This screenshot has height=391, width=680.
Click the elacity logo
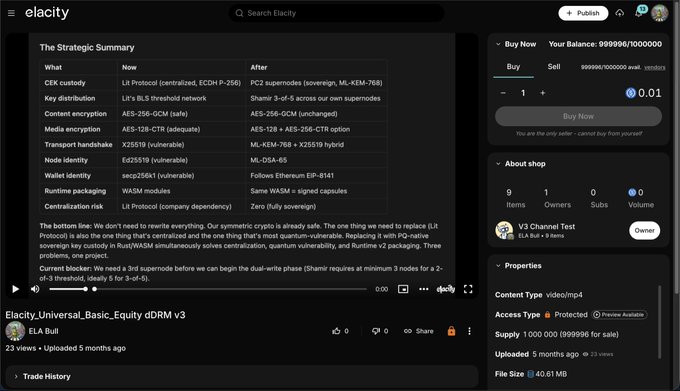click(x=47, y=13)
